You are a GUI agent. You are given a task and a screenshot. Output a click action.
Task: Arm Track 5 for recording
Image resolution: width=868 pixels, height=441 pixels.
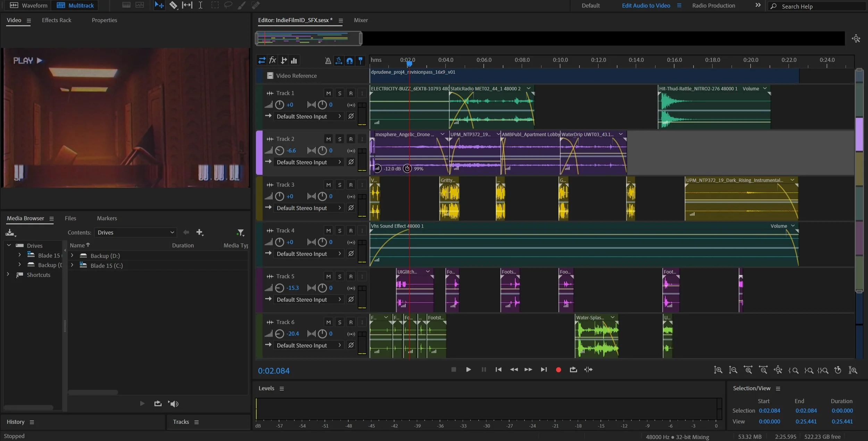(351, 277)
